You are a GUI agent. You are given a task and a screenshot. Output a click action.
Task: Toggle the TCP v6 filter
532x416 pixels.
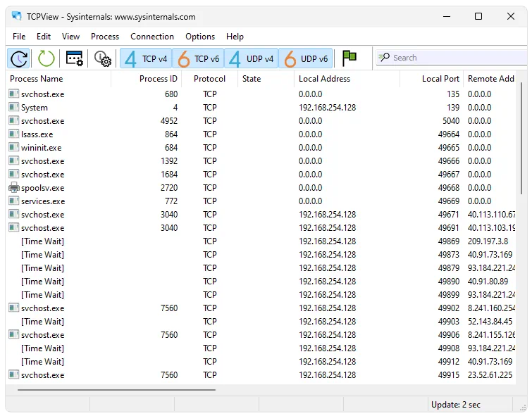199,58
